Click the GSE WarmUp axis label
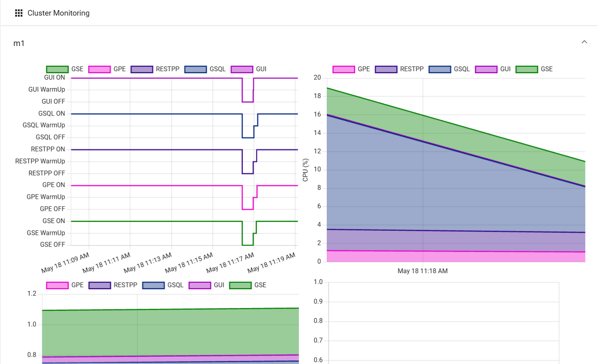The width and height of the screenshot is (598, 364). click(46, 233)
